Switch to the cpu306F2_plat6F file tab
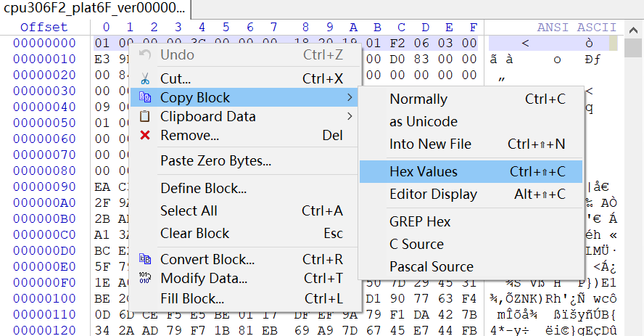The height and width of the screenshot is (336, 644). point(95,9)
